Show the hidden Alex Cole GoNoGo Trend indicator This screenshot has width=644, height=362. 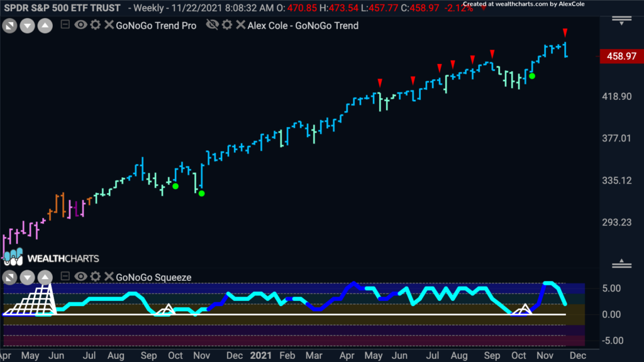[213, 25]
